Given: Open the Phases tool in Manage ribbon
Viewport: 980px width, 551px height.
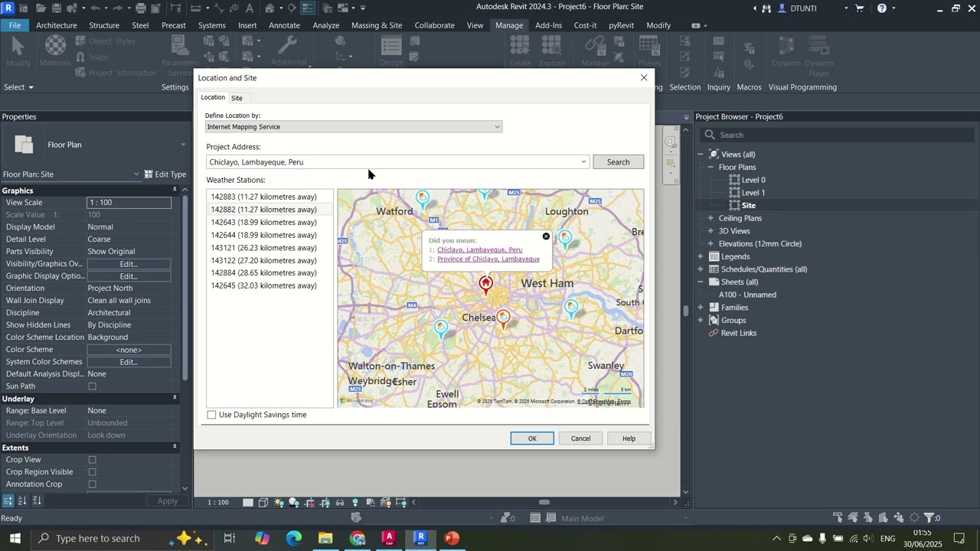Looking at the screenshot, I should tap(649, 50).
